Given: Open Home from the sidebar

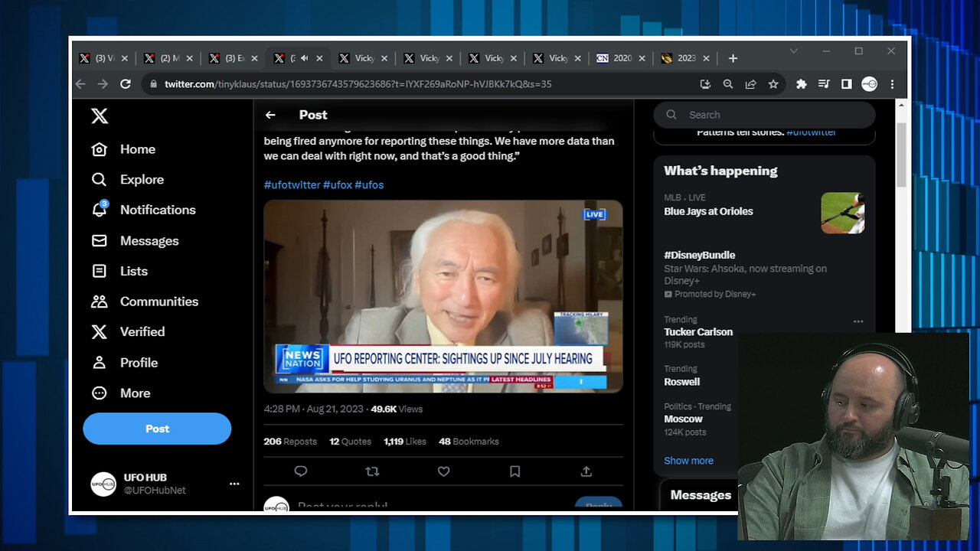Looking at the screenshot, I should pos(123,149).
